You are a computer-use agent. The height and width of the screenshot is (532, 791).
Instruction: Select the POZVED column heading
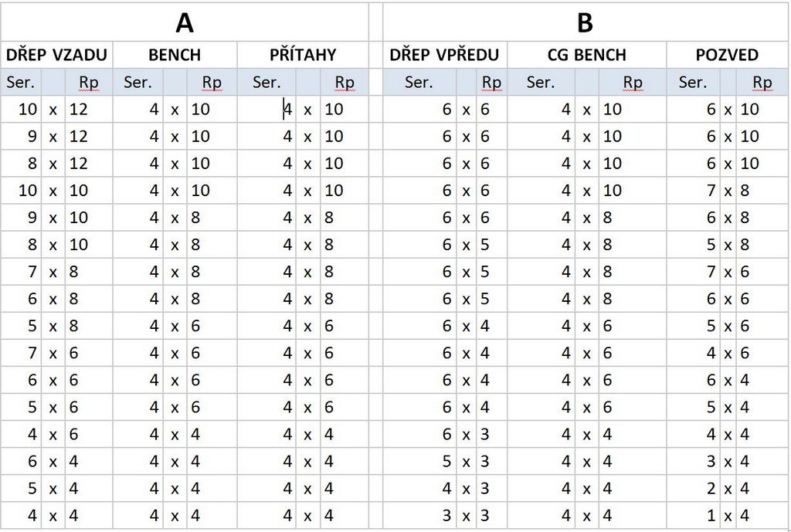[727, 55]
